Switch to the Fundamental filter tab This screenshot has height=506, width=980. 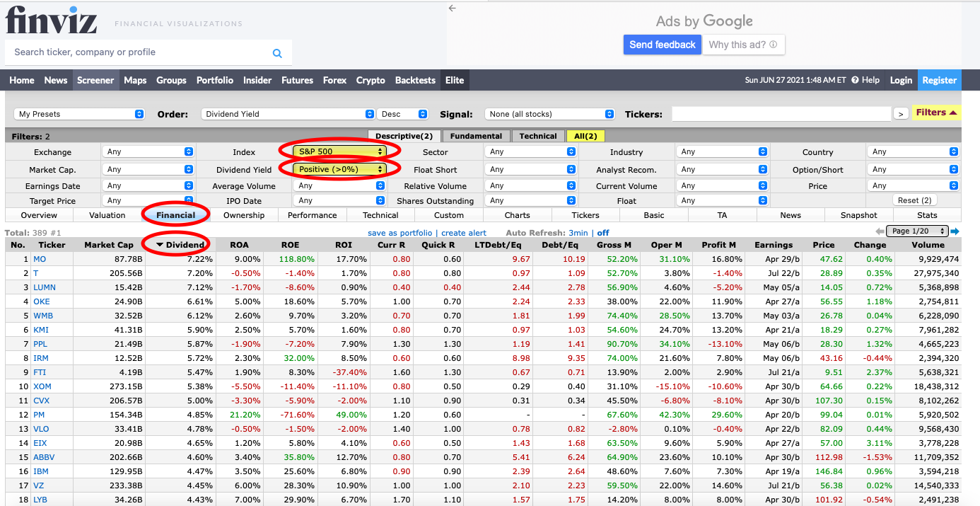pyautogui.click(x=476, y=136)
